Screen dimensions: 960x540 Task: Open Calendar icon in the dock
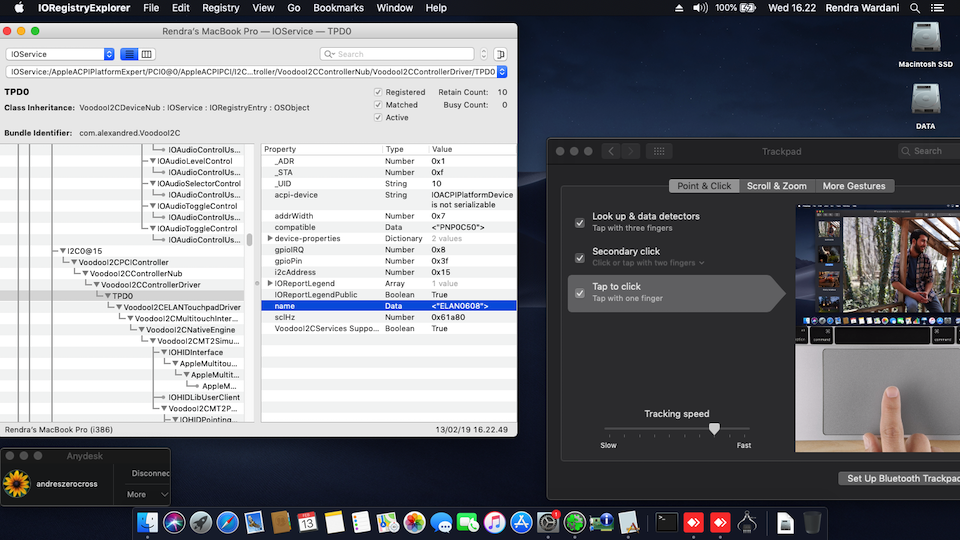point(307,522)
